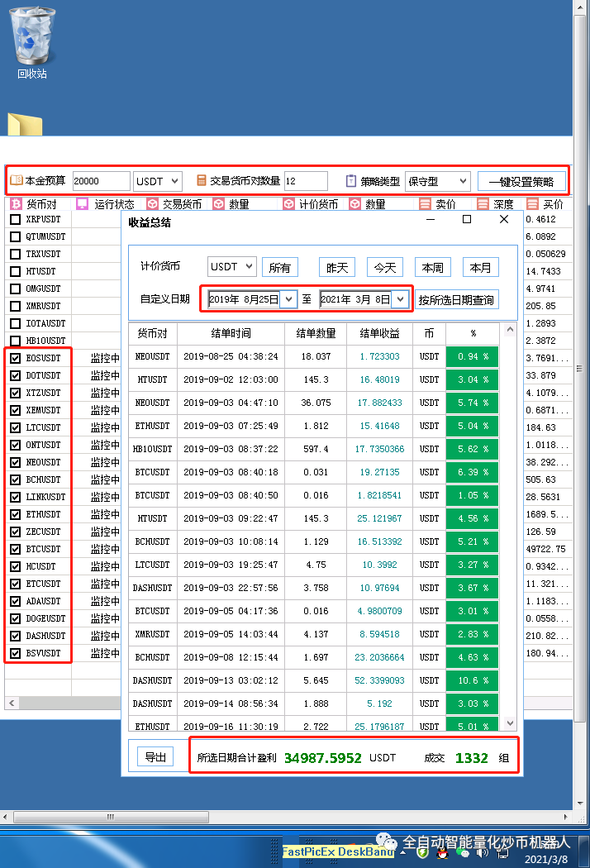Click the 计价货币 column header icon
Image resolution: width=590 pixels, height=868 pixels.
pyautogui.click(x=288, y=204)
